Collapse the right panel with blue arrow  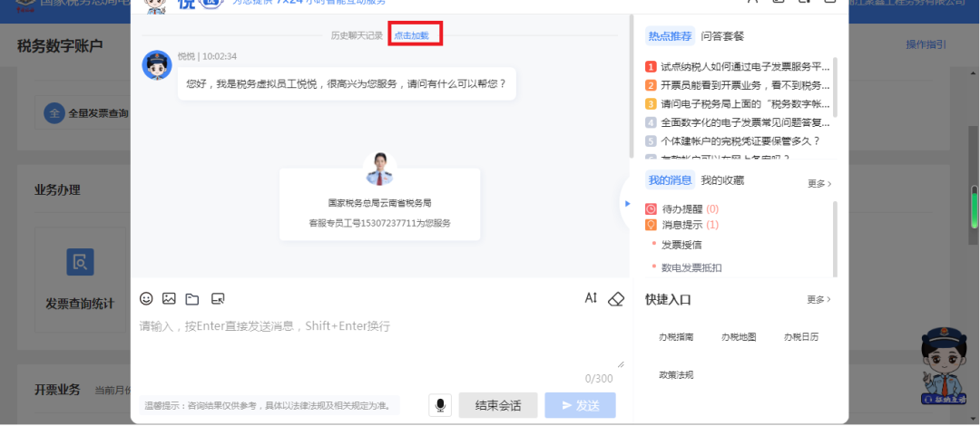click(627, 203)
